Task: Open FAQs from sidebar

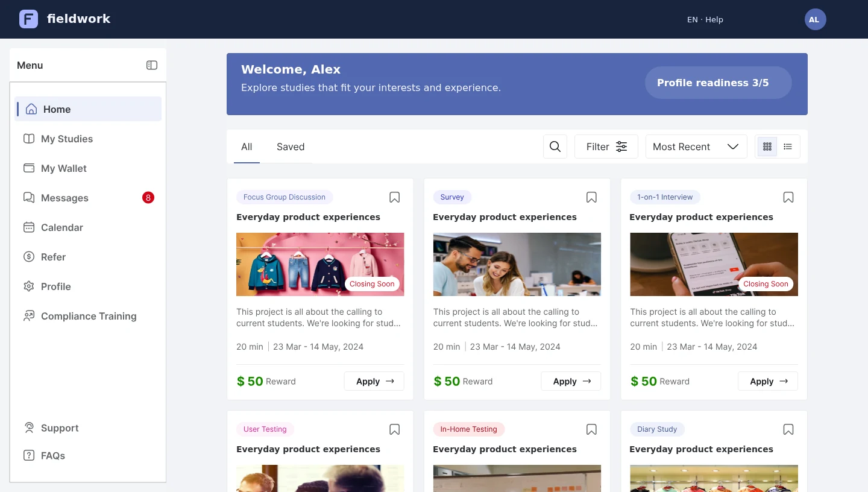Action: [88, 456]
